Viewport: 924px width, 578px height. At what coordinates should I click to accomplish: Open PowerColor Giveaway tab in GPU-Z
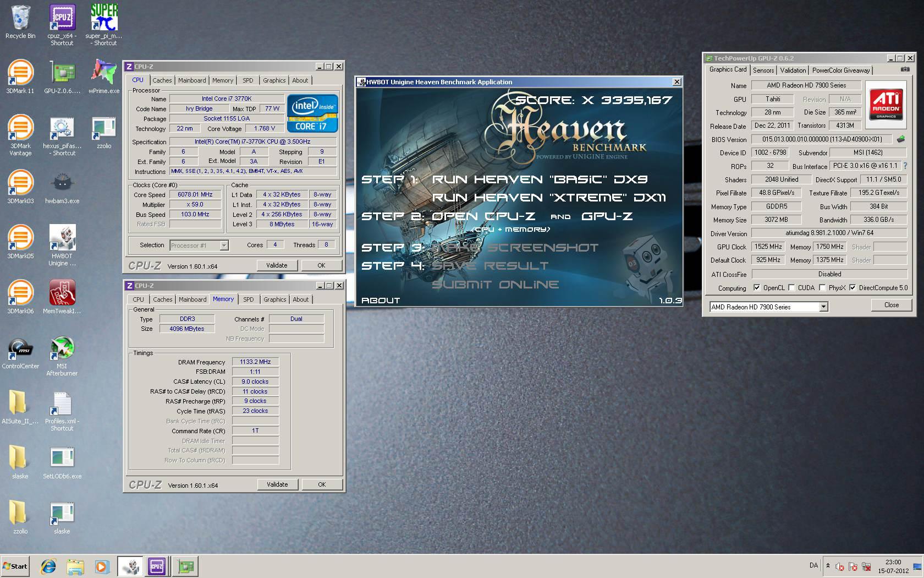841,70
